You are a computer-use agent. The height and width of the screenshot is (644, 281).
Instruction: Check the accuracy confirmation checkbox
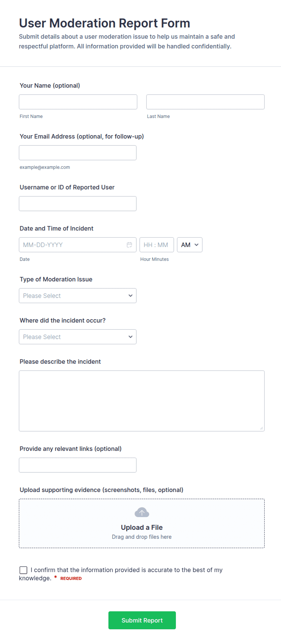(23, 570)
